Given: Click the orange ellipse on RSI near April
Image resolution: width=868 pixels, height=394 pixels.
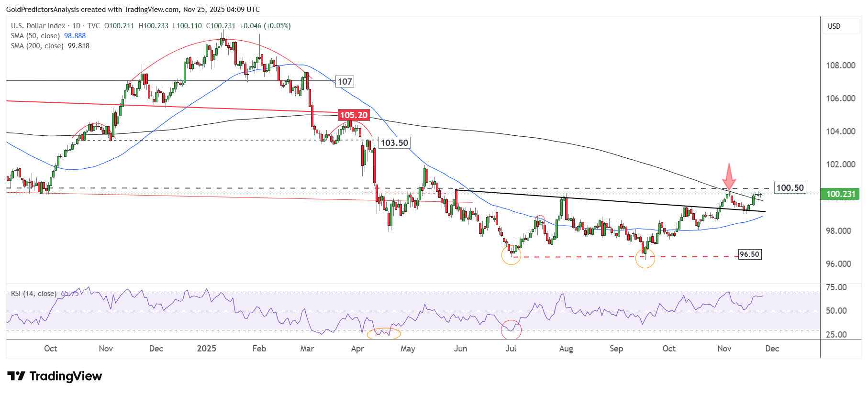Looking at the screenshot, I should (383, 333).
